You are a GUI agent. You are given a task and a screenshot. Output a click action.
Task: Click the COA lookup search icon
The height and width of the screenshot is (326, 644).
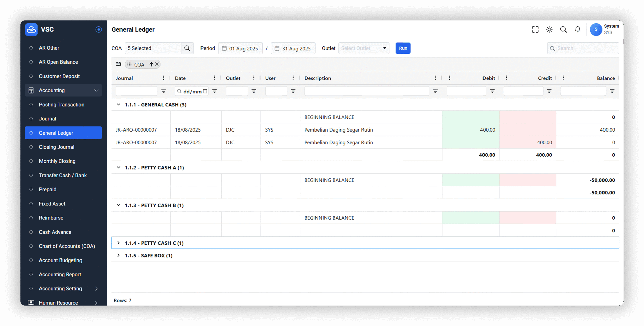click(x=187, y=48)
